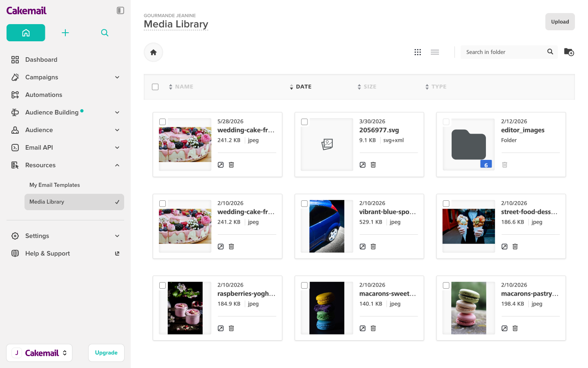Viewport: 588px width, 368px height.
Task: Expand the Settings chevron
Action: click(x=117, y=236)
